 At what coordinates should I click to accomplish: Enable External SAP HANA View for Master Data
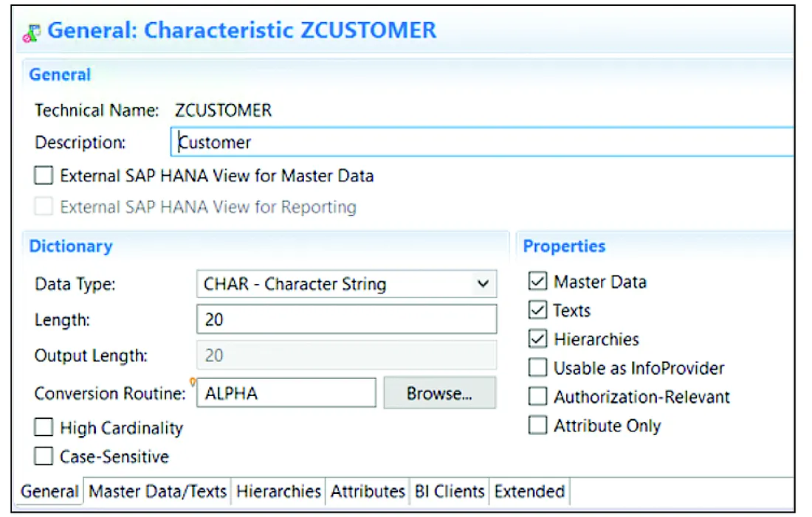coord(44,176)
